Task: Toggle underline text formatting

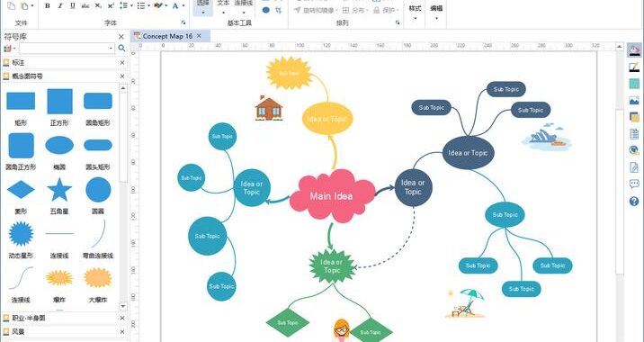Action: click(x=73, y=6)
